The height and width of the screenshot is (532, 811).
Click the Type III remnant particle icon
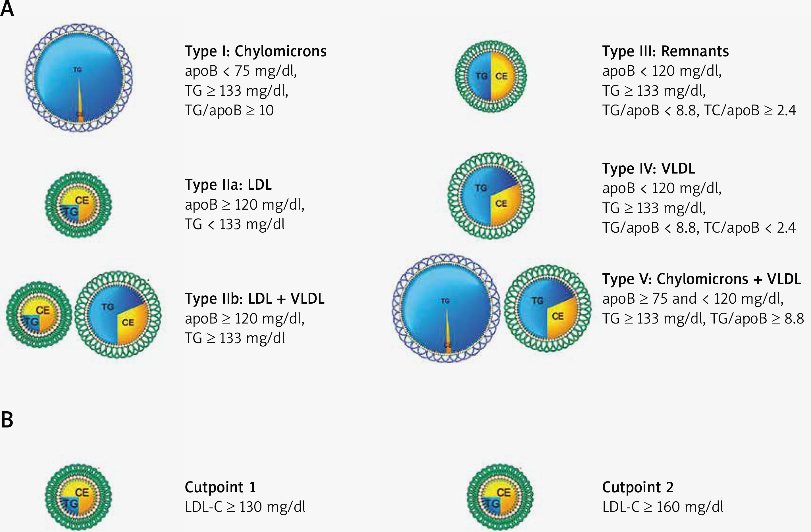[x=491, y=76]
